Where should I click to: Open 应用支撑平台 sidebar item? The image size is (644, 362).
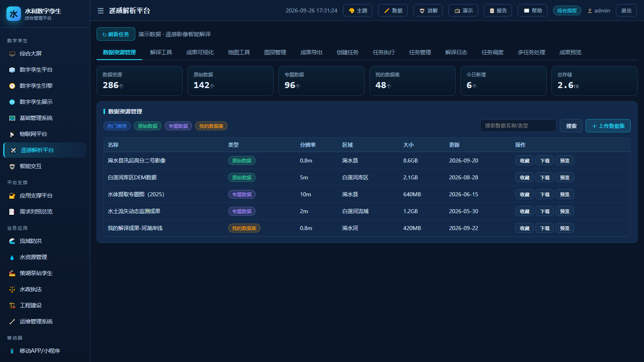(45, 195)
